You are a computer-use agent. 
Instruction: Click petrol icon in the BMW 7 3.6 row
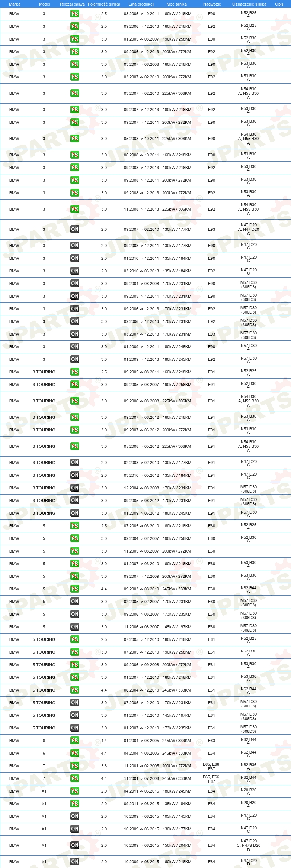click(x=74, y=766)
